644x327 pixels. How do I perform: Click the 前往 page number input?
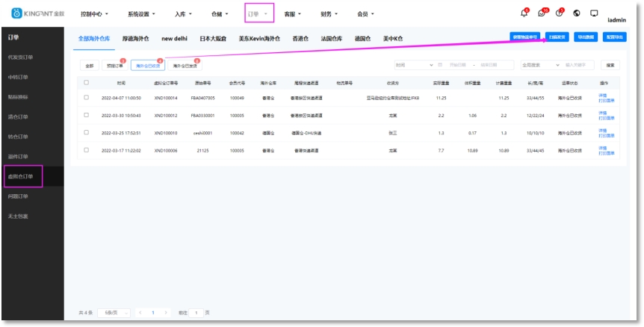pyautogui.click(x=196, y=313)
